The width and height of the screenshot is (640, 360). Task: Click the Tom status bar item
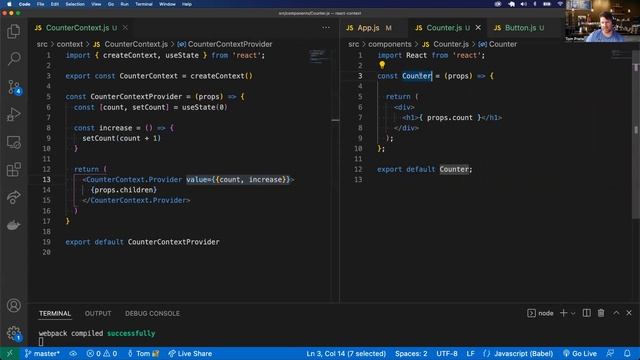143,353
